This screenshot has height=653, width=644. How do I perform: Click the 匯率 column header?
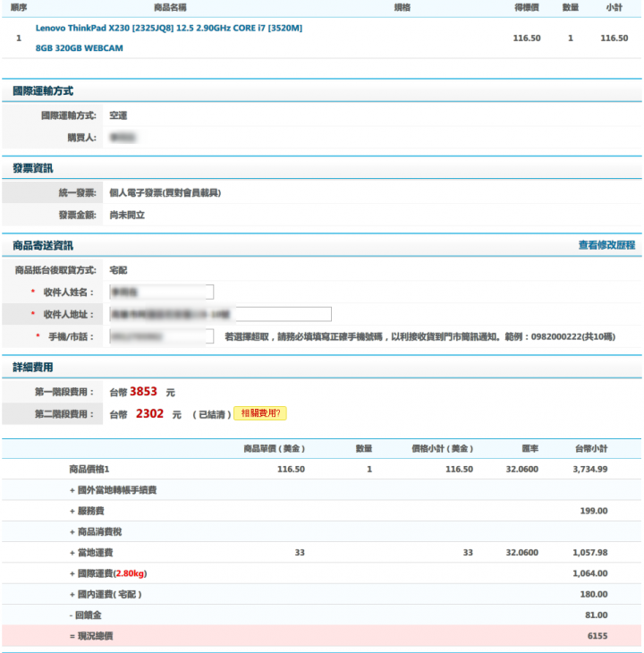click(530, 448)
